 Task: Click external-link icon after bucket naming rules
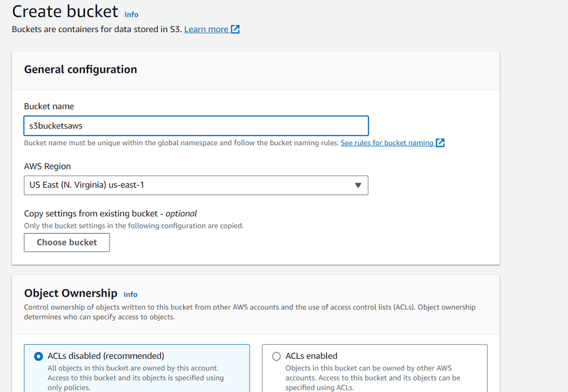point(440,143)
